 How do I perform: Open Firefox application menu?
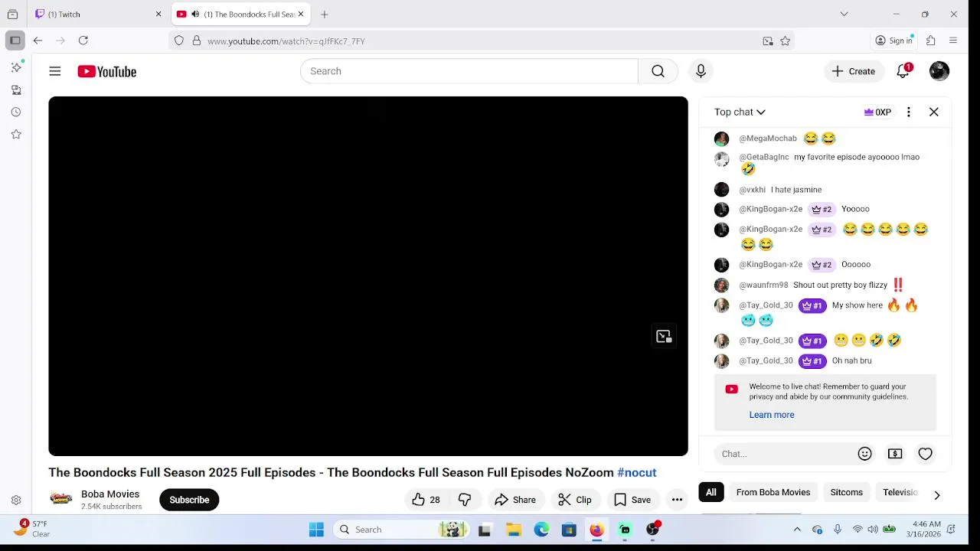(953, 41)
